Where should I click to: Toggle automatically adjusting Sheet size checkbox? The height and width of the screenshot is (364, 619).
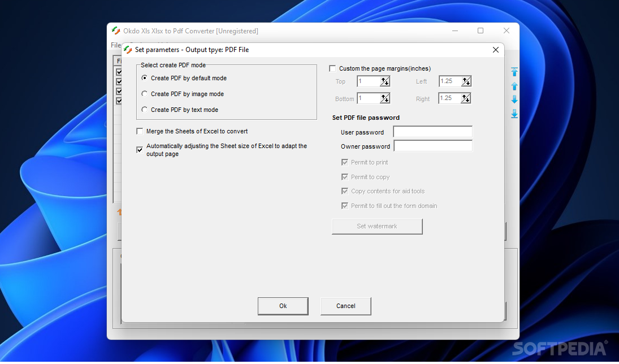[x=140, y=150]
